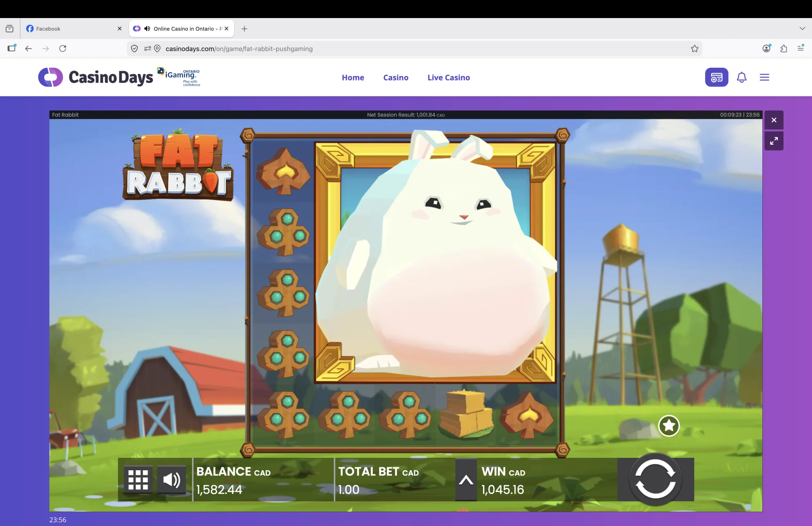
Task: Click the Win CAD 1,045.16 display
Action: [547, 480]
